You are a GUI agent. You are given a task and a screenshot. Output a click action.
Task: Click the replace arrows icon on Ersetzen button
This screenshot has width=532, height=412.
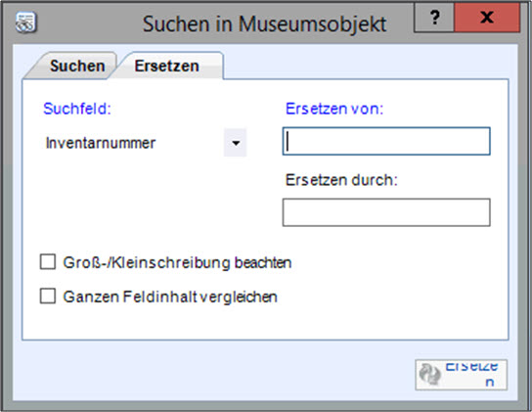pyautogui.click(x=429, y=374)
